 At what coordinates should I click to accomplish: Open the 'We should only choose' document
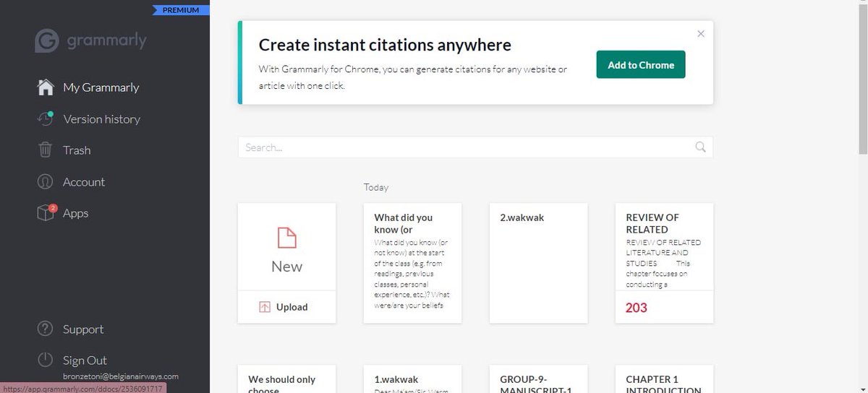coord(287,379)
